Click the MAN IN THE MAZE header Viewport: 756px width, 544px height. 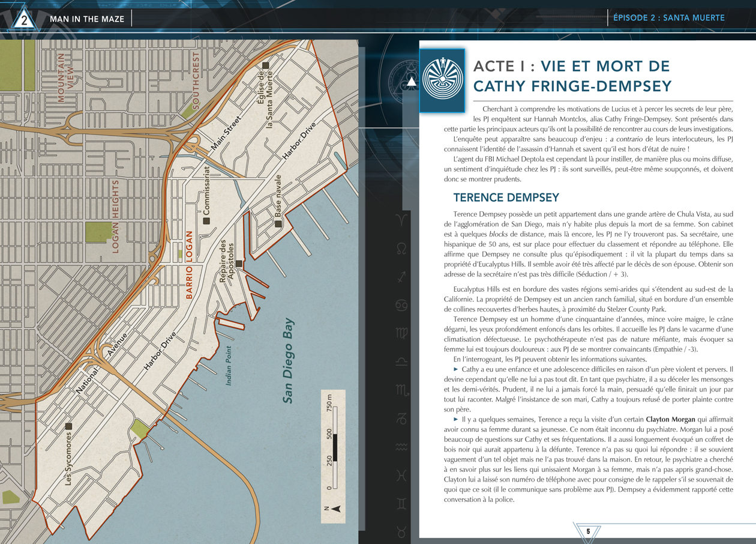click(x=87, y=19)
